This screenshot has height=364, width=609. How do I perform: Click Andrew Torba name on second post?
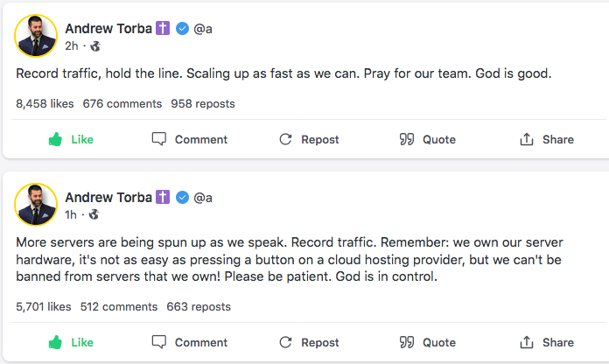[108, 198]
